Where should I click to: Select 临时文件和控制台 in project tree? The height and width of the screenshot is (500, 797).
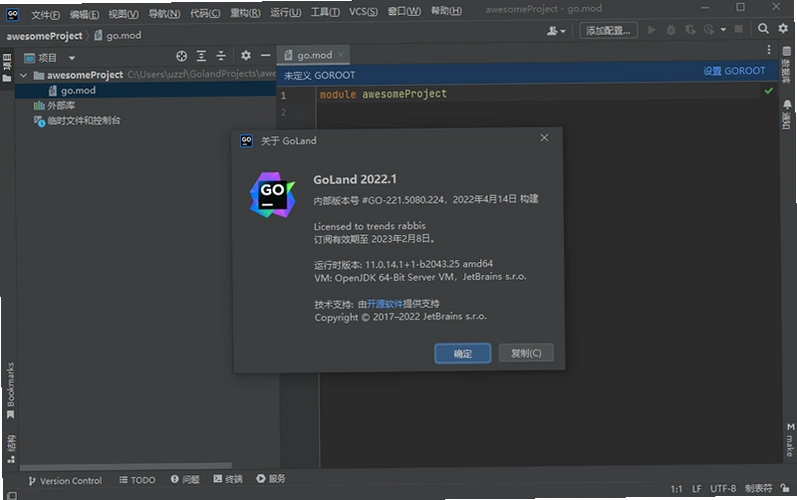[x=77, y=121]
